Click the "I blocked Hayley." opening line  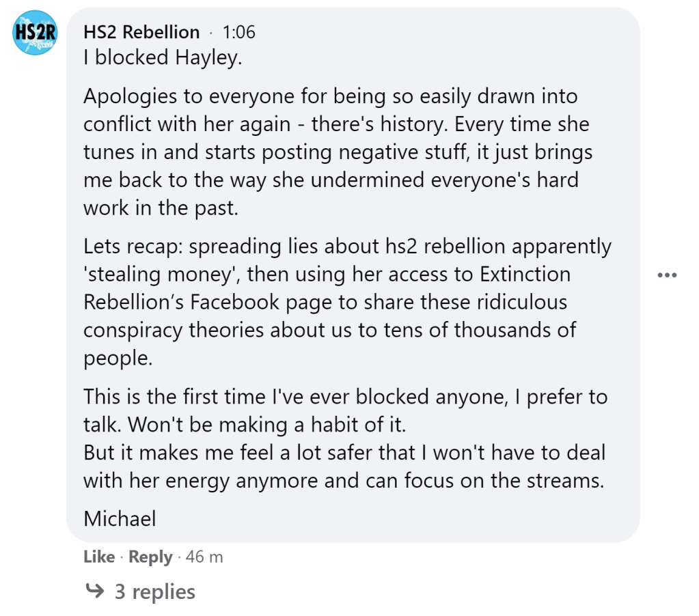click(163, 58)
